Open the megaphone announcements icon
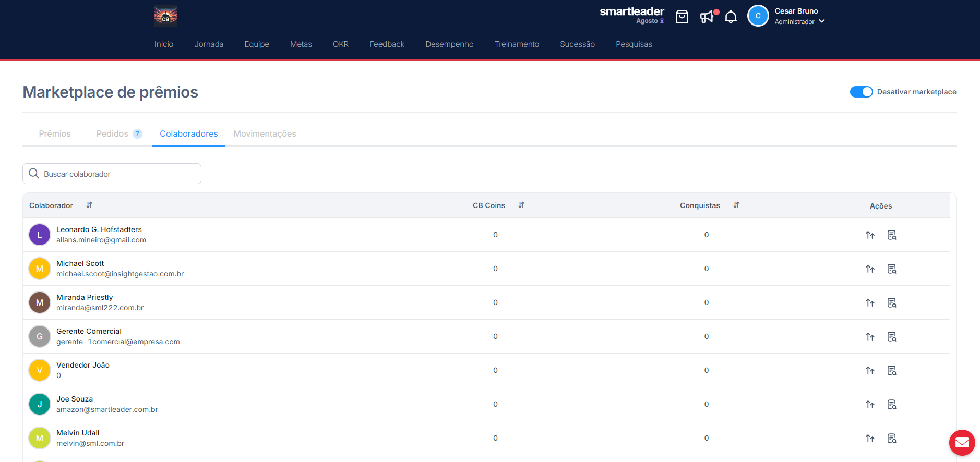Image resolution: width=980 pixels, height=462 pixels. tap(707, 17)
